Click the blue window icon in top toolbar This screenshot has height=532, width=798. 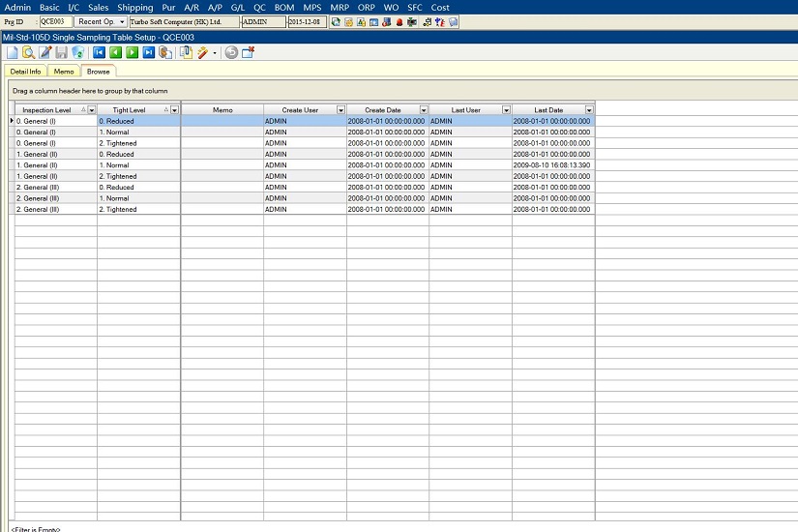coord(374,22)
